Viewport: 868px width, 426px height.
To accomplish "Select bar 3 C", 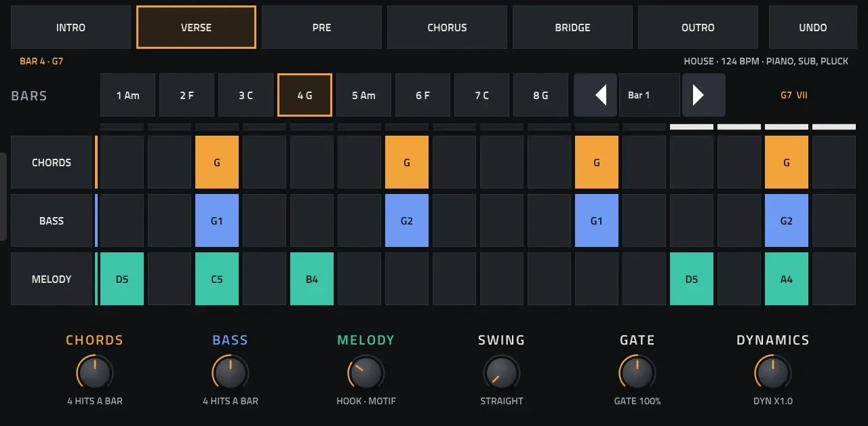I will click(x=245, y=95).
